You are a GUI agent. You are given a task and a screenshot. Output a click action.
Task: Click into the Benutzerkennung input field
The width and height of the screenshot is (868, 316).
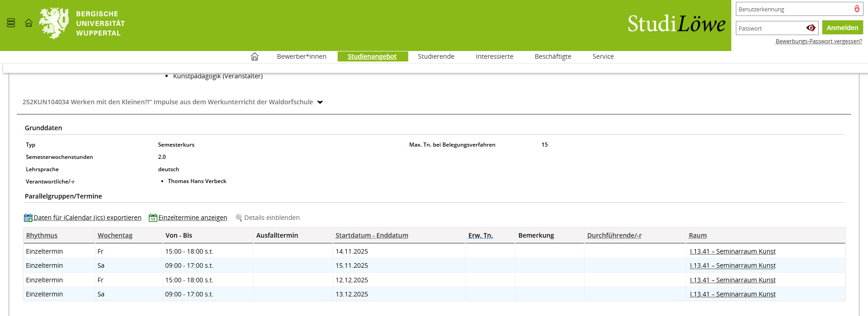coord(793,9)
